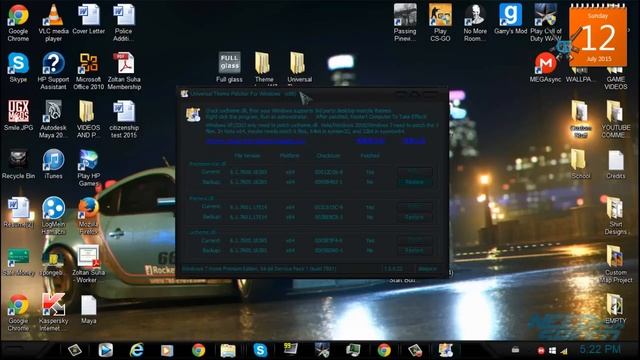Open Play Call of Duty WAW shortcut

[x=546, y=22]
